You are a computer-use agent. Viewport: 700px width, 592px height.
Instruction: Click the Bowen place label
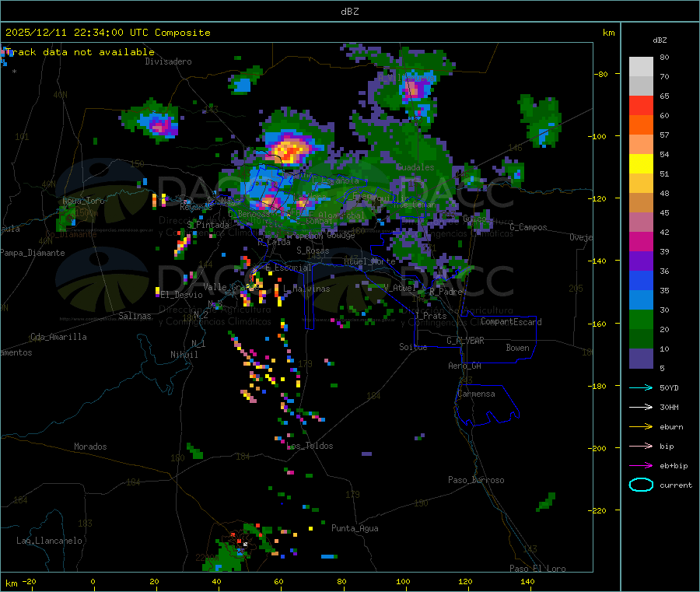click(517, 348)
